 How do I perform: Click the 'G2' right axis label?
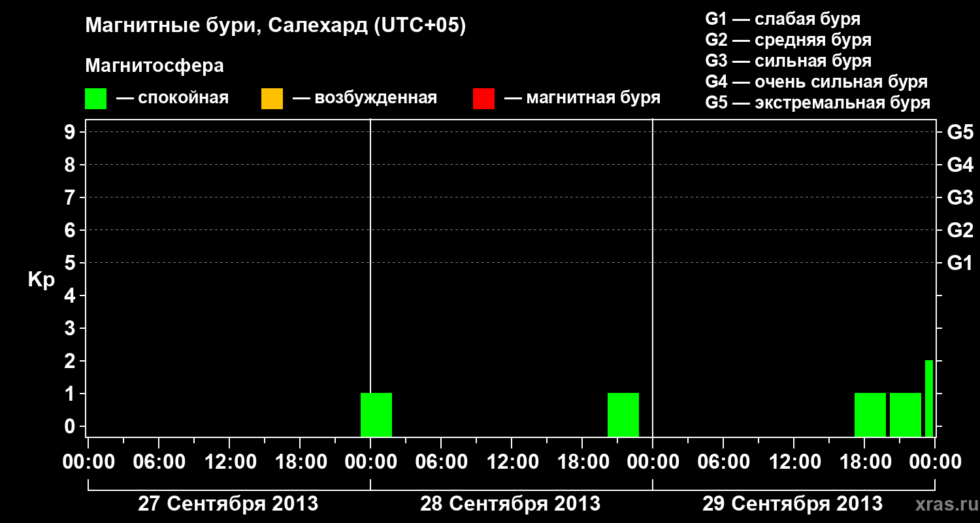click(x=960, y=230)
